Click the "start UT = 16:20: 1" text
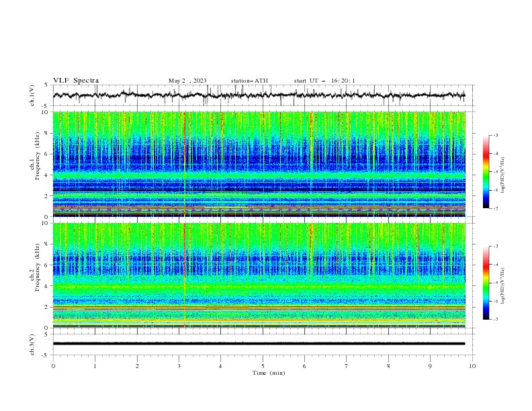This screenshot has width=532, height=411. [x=324, y=81]
